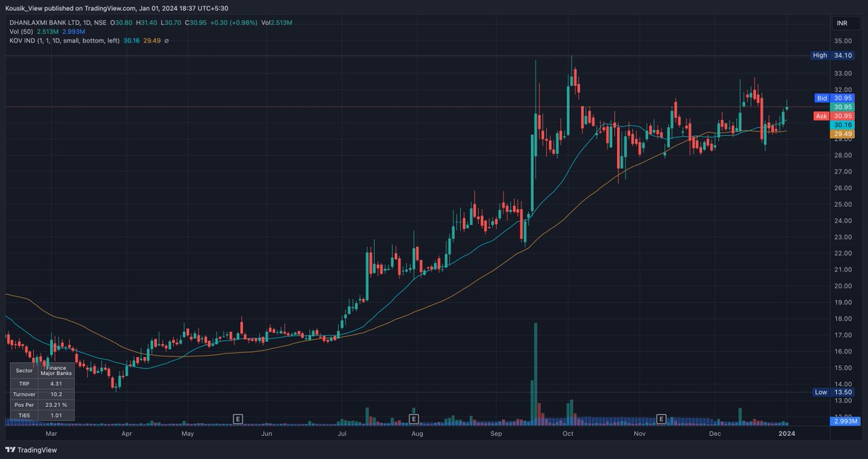The height and width of the screenshot is (459, 868).
Task: Click the 2.993M volume average tag
Action: point(844,421)
